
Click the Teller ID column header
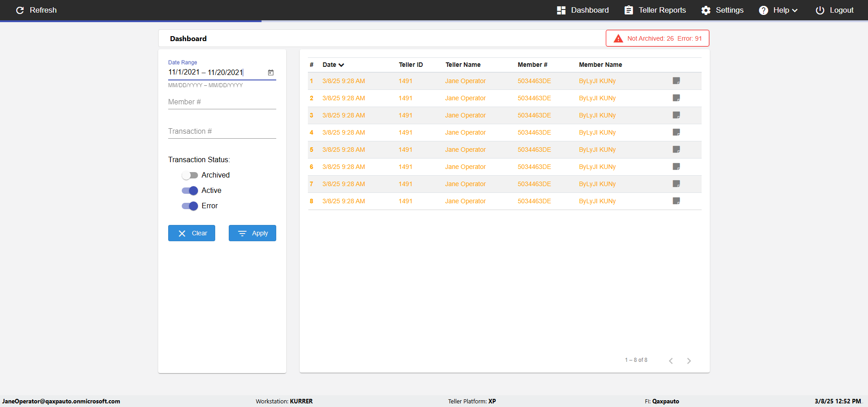click(x=410, y=65)
